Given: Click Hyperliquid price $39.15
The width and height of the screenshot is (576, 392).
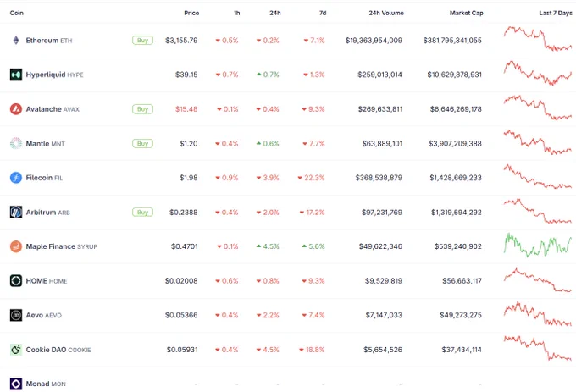Looking at the screenshot, I should (186, 75).
